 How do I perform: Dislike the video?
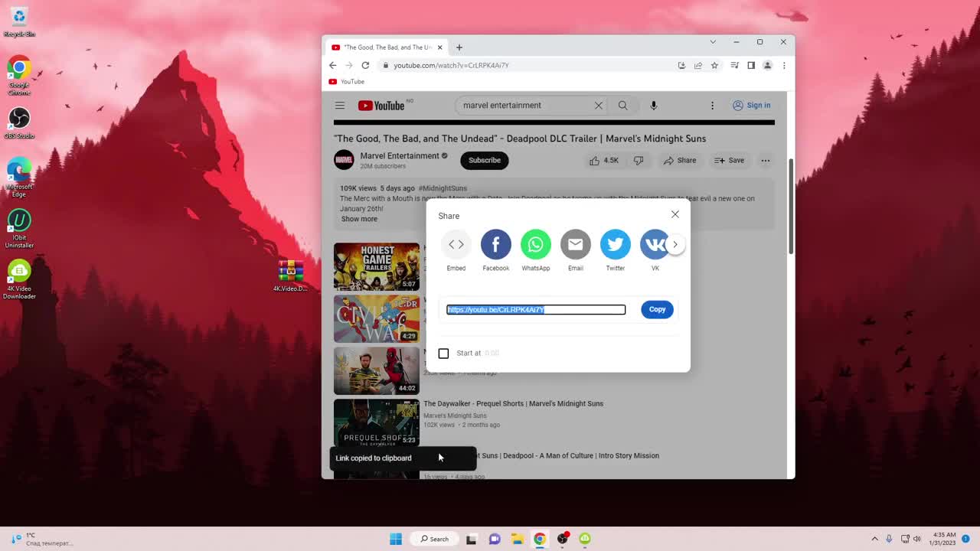point(638,160)
